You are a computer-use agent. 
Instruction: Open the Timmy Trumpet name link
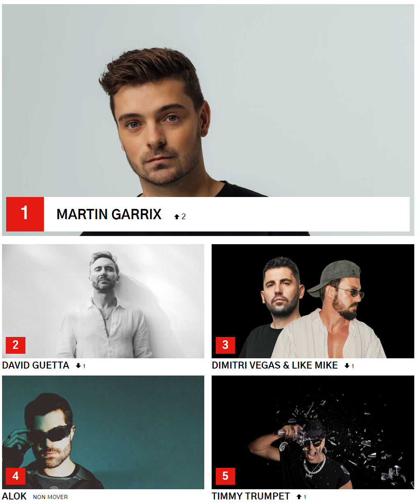tap(251, 496)
